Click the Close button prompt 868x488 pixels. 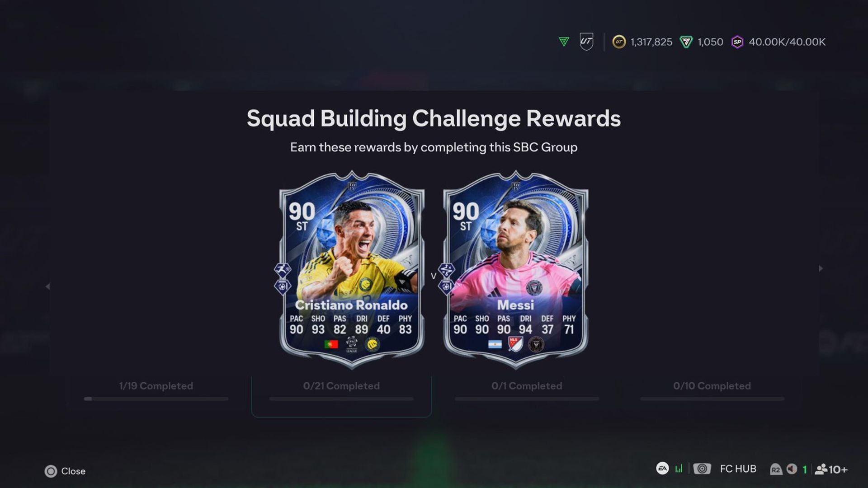(x=65, y=471)
